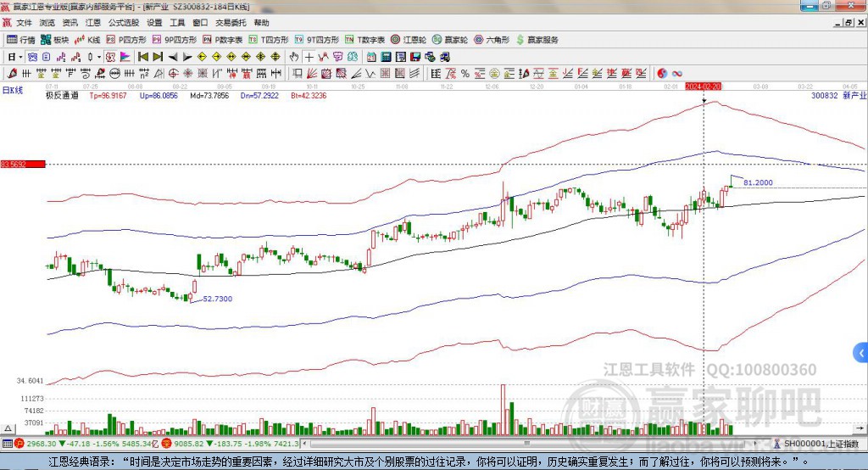868x470 pixels.
Task: Toggle the 权 adjusted-price button
Action: point(110,57)
